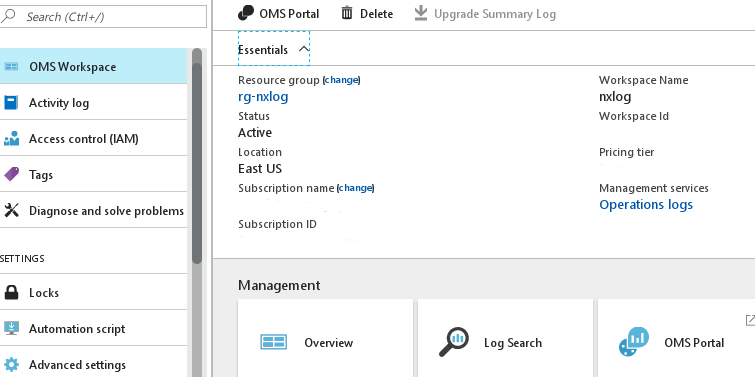Image resolution: width=755 pixels, height=377 pixels.
Task: Open Diagnose and solve problems item
Action: pos(93,210)
